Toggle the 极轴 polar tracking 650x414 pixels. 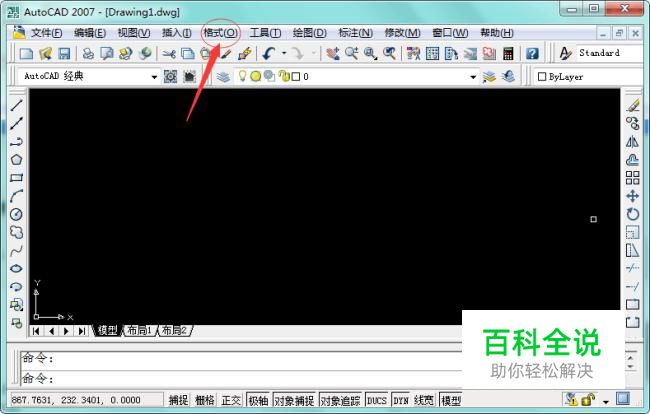click(258, 400)
